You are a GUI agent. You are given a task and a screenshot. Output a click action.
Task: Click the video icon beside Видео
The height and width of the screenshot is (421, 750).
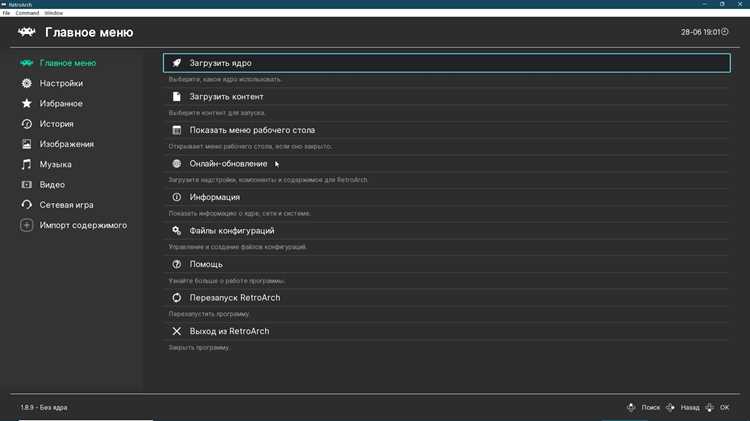coord(26,184)
